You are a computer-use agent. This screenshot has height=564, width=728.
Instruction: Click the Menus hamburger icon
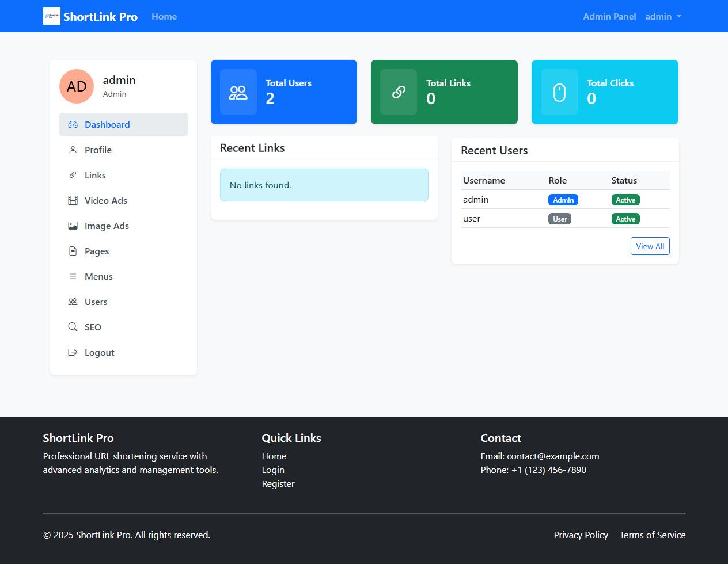pyautogui.click(x=73, y=276)
